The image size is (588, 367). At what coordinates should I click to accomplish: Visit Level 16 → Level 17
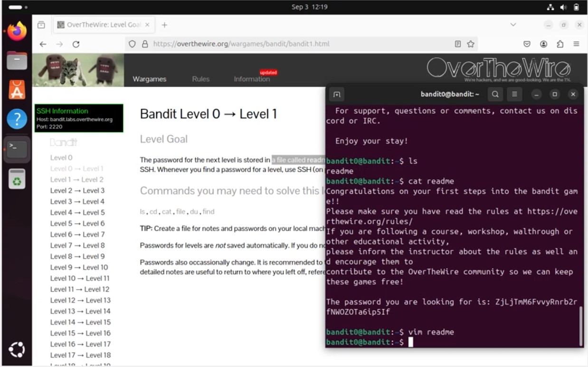[x=80, y=344]
